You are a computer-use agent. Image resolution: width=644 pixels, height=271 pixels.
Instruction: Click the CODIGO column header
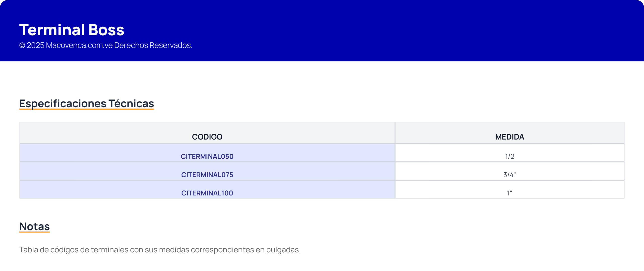[207, 137]
